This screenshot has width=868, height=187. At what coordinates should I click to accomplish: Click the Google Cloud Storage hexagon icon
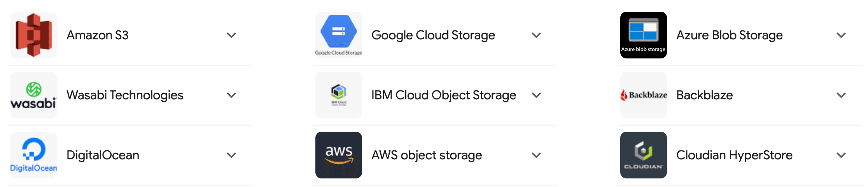pyautogui.click(x=338, y=32)
